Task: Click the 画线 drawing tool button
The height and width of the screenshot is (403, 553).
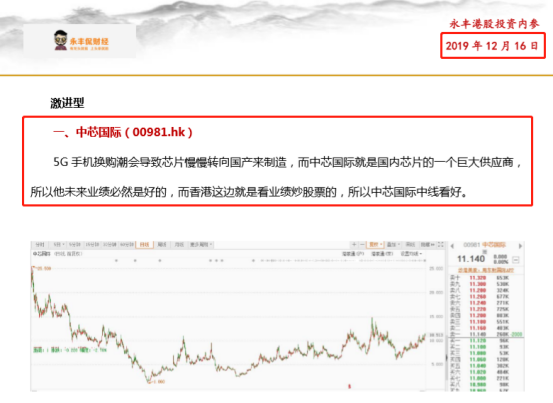Action: tap(411, 244)
